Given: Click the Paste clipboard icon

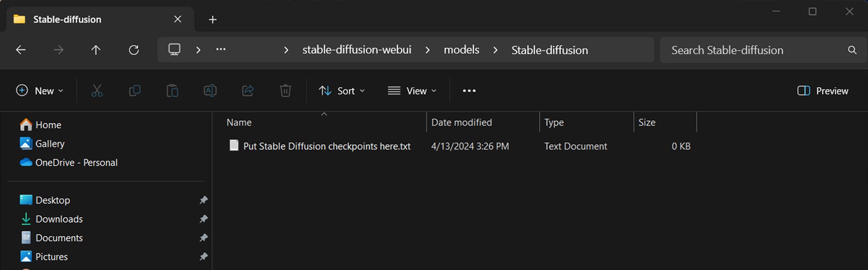Looking at the screenshot, I should coord(172,91).
